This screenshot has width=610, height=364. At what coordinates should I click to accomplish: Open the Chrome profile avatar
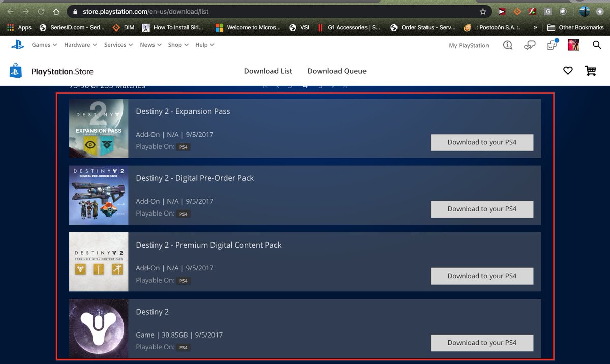585,11
